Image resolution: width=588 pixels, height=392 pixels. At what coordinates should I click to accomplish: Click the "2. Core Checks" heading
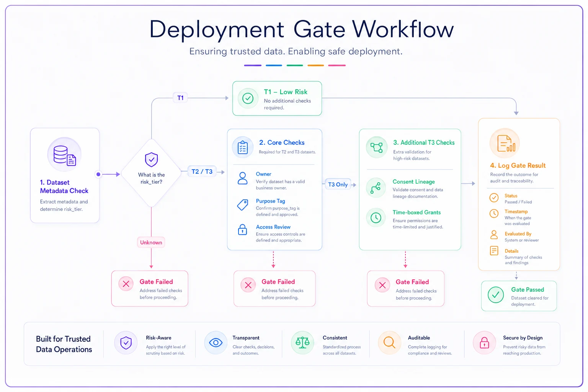pyautogui.click(x=282, y=142)
